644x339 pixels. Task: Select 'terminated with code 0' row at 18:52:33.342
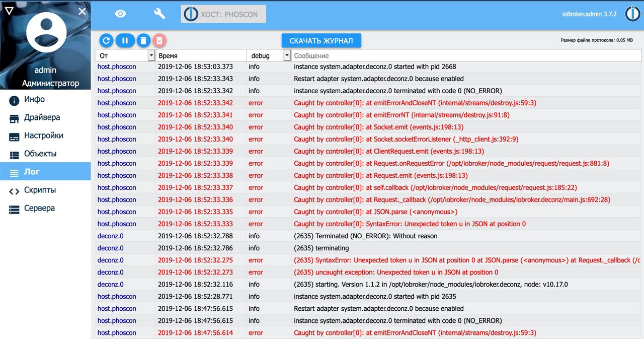[398, 91]
